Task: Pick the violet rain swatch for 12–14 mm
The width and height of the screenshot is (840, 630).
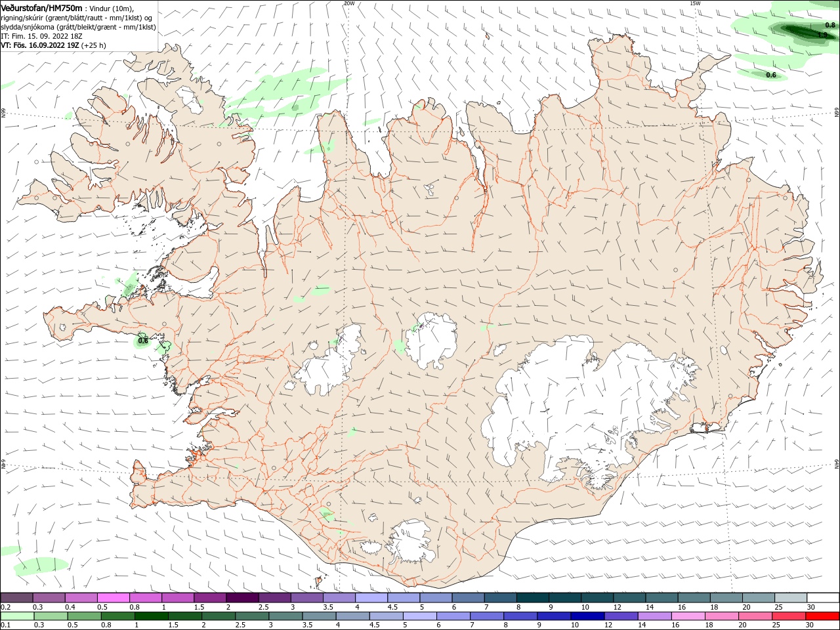Action: 621,616
